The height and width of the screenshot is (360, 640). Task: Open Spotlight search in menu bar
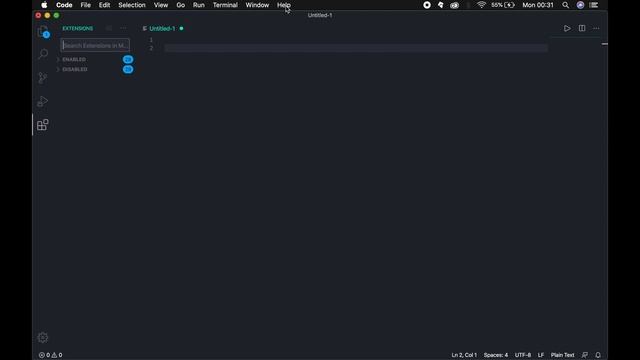(x=565, y=5)
